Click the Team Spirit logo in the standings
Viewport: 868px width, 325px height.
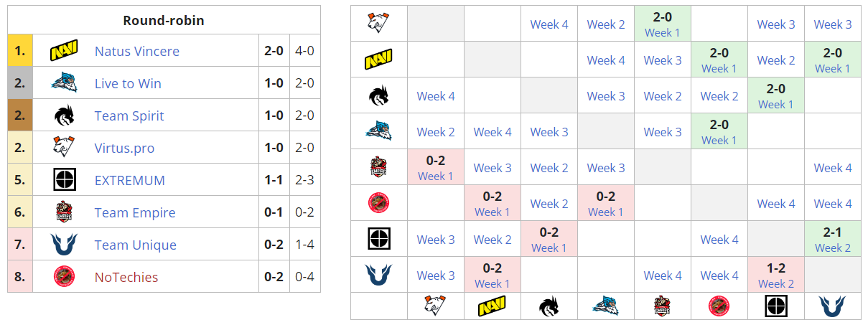pos(64,116)
